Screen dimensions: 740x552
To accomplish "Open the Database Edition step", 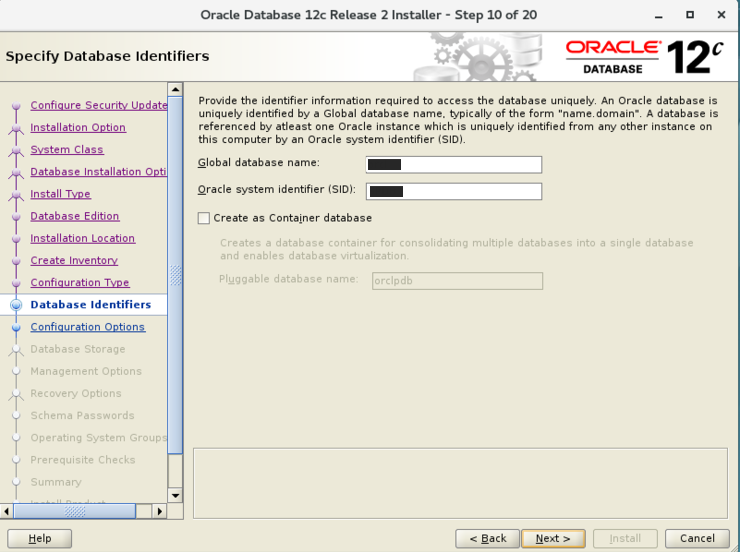I will pyautogui.click(x=75, y=216).
